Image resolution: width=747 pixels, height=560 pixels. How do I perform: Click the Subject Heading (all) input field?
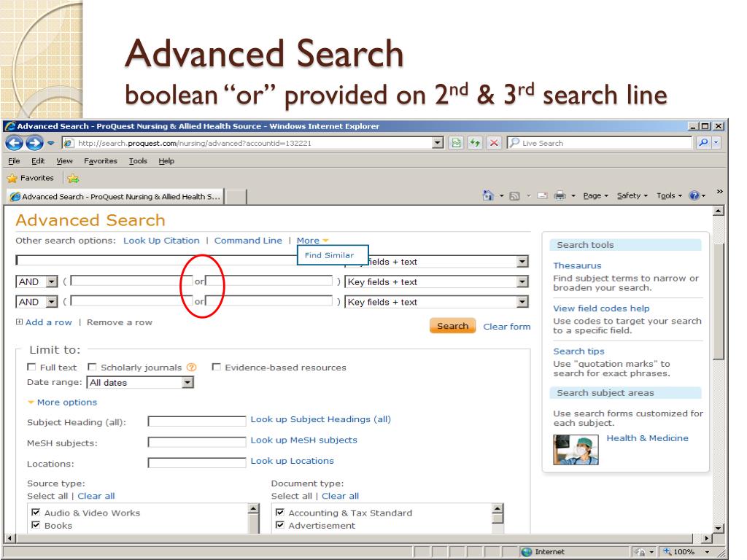pyautogui.click(x=197, y=421)
